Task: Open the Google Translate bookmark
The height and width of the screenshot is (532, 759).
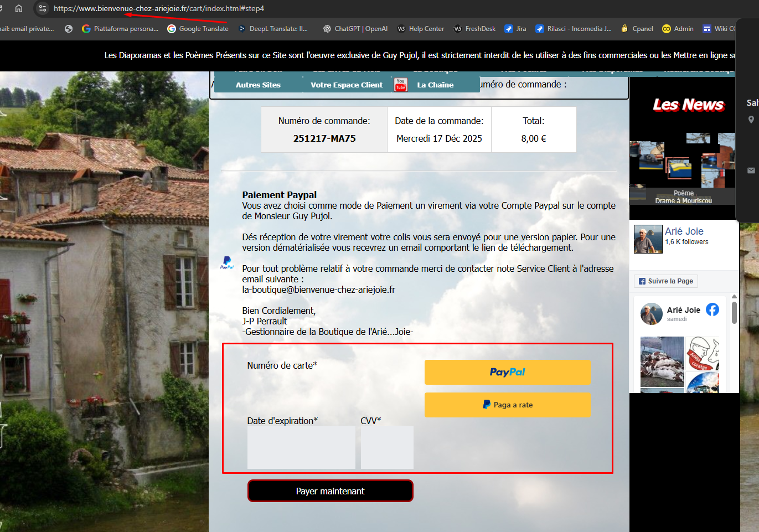Action: pyautogui.click(x=198, y=29)
